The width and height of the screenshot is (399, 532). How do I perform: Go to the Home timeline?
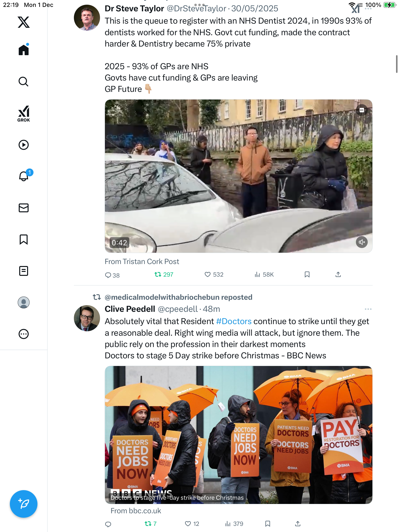pos(24,50)
